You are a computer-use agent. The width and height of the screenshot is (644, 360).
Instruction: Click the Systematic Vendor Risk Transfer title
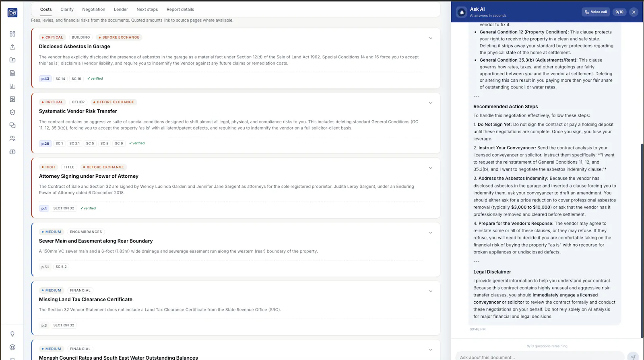[78, 111]
